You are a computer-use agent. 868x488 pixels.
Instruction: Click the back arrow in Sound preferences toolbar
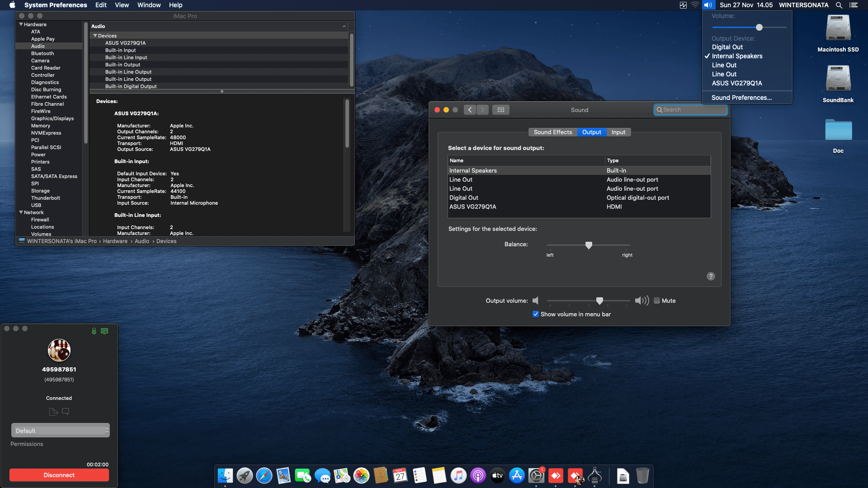[470, 110]
